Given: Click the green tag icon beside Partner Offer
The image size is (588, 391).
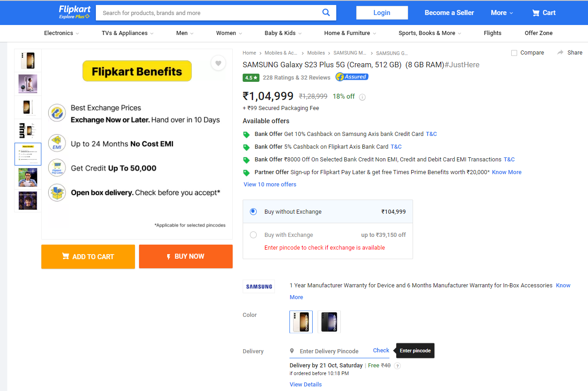Looking at the screenshot, I should (x=246, y=173).
